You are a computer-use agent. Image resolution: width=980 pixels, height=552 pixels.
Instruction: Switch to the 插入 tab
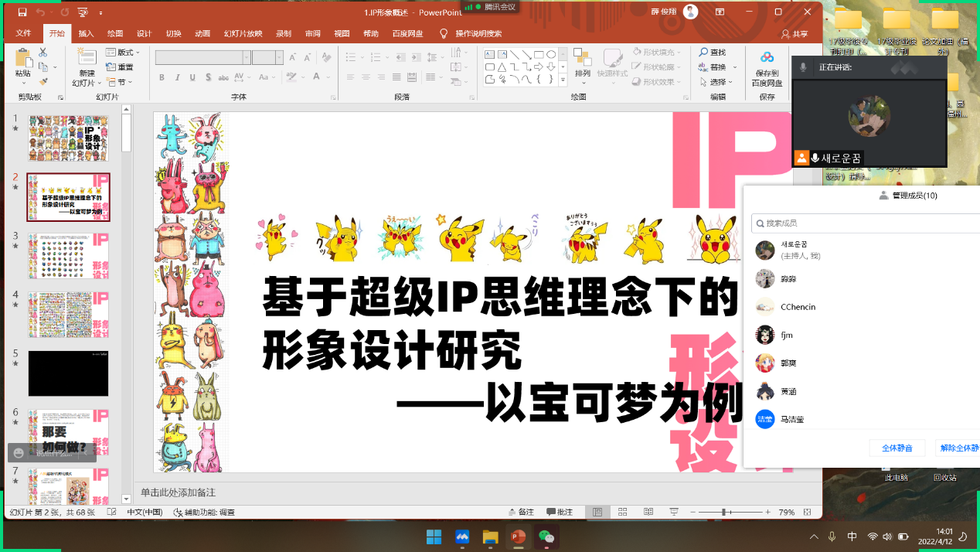[x=86, y=34]
